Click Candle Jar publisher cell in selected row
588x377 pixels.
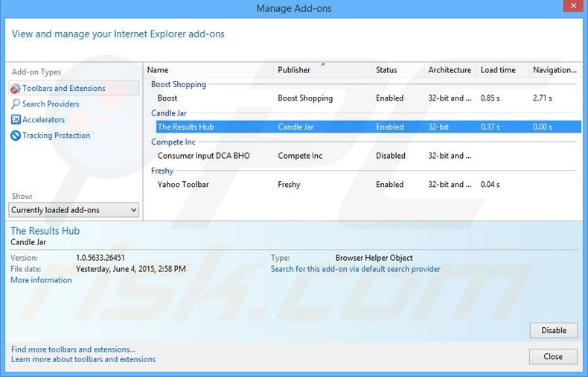295,127
